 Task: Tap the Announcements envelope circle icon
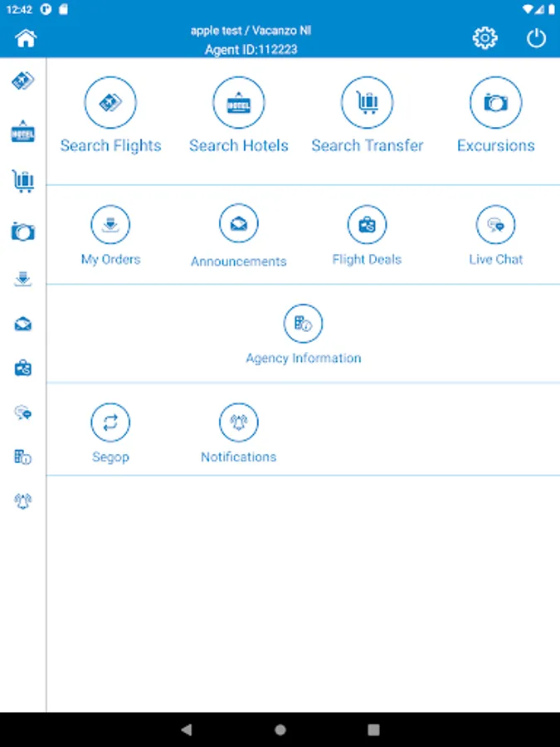click(x=239, y=223)
